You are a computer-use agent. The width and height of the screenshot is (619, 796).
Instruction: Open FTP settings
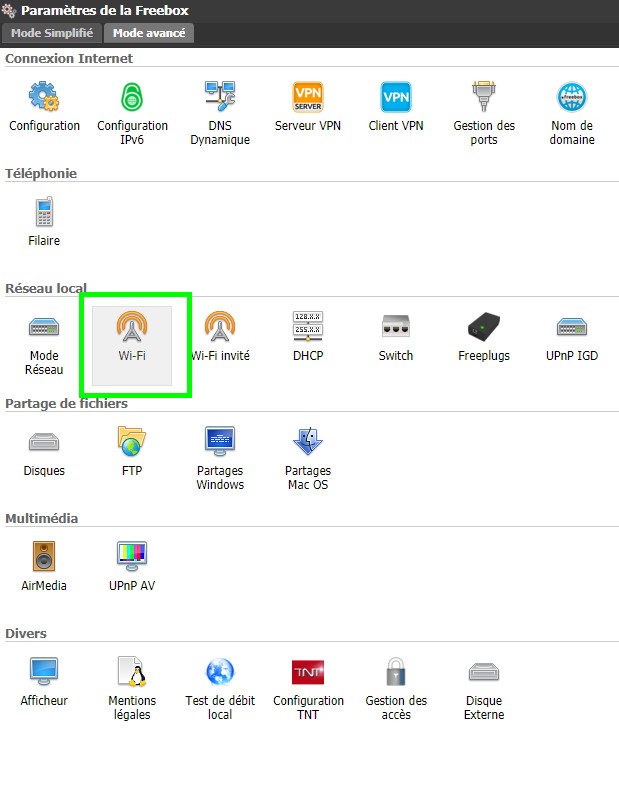coord(132,451)
